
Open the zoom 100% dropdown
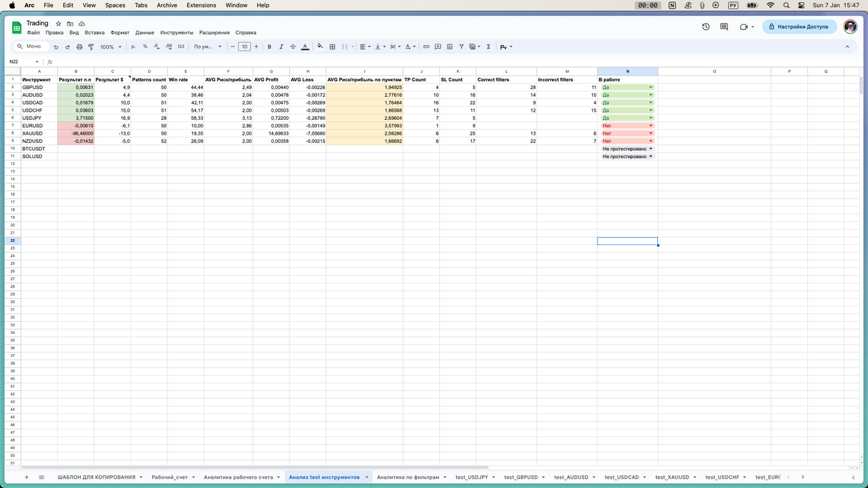point(111,47)
